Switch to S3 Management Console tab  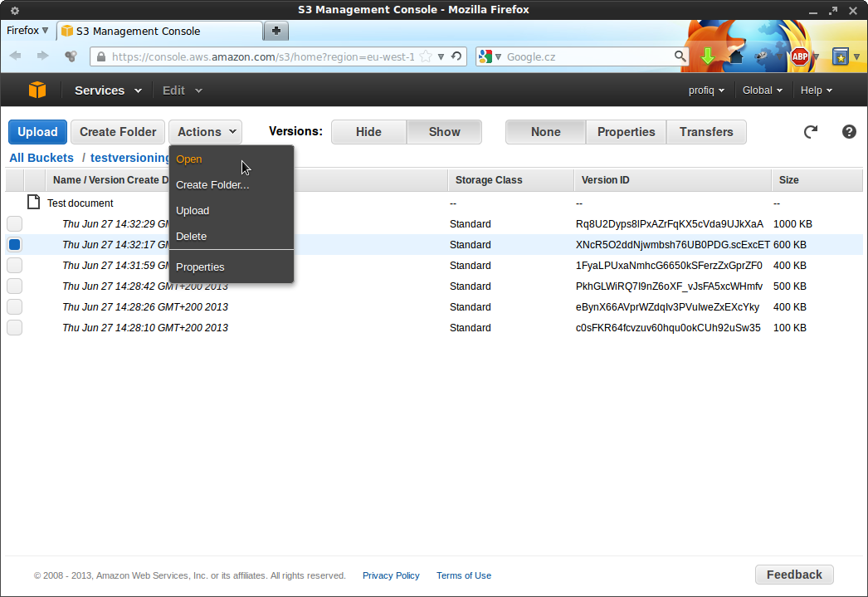coord(159,31)
